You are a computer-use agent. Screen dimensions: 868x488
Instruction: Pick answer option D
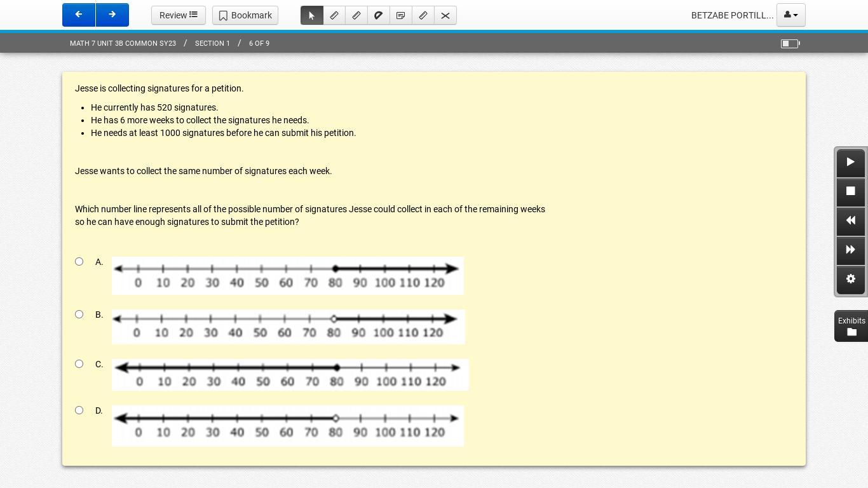pyautogui.click(x=79, y=410)
